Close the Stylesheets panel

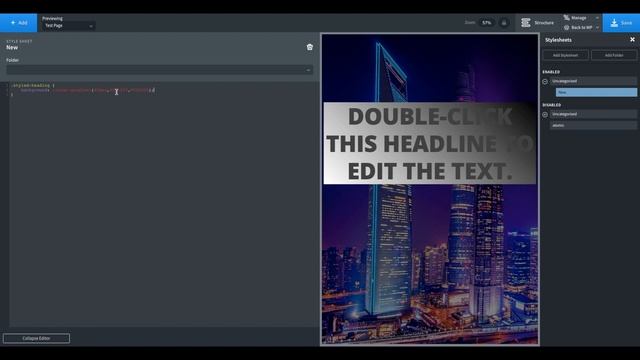pos(632,40)
